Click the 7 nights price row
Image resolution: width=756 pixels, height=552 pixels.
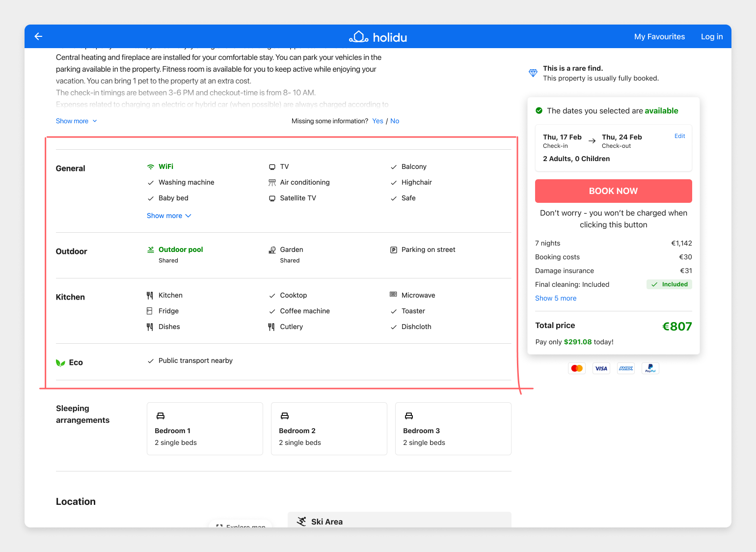point(614,244)
